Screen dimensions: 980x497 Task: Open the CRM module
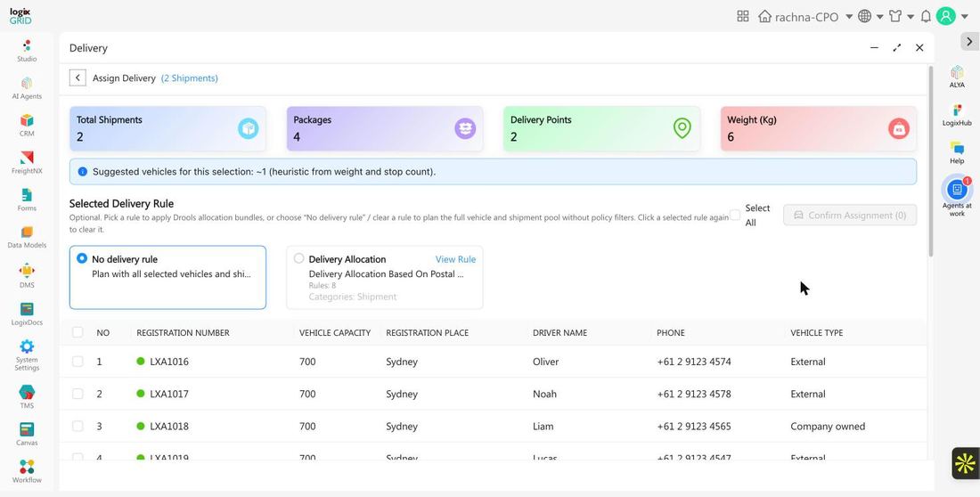[x=27, y=125]
